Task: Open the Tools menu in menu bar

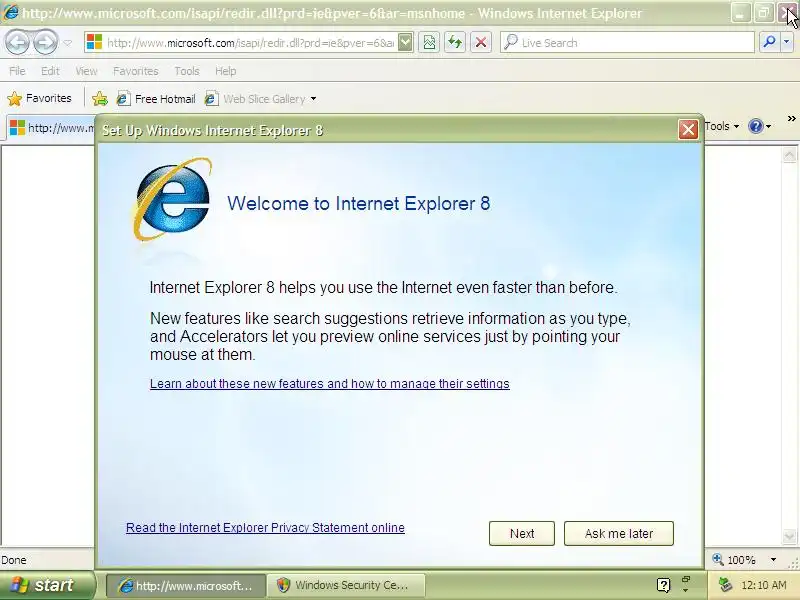Action: (x=187, y=71)
